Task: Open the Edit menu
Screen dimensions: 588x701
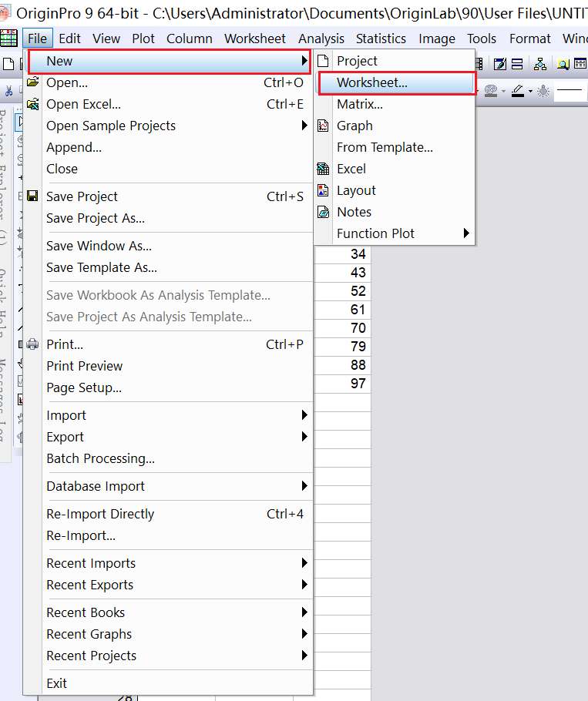Action: coord(70,39)
